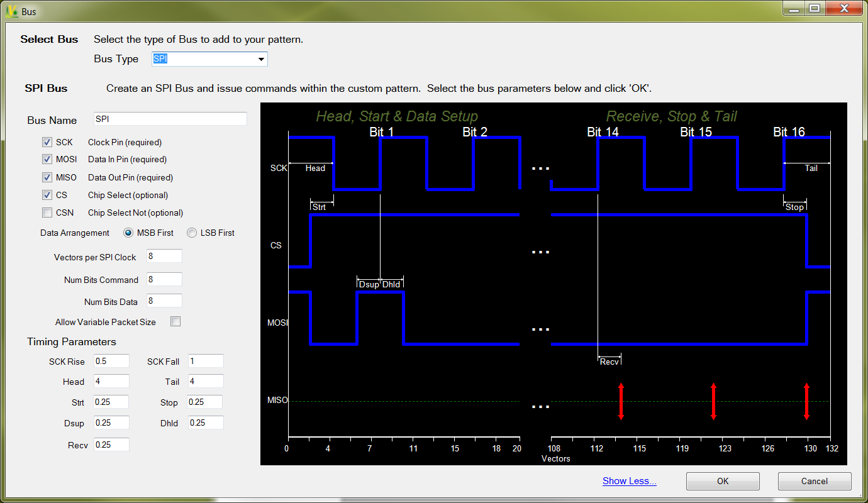Select MSB First data arrangement
Image resolution: width=868 pixels, height=503 pixels.
pyautogui.click(x=129, y=233)
